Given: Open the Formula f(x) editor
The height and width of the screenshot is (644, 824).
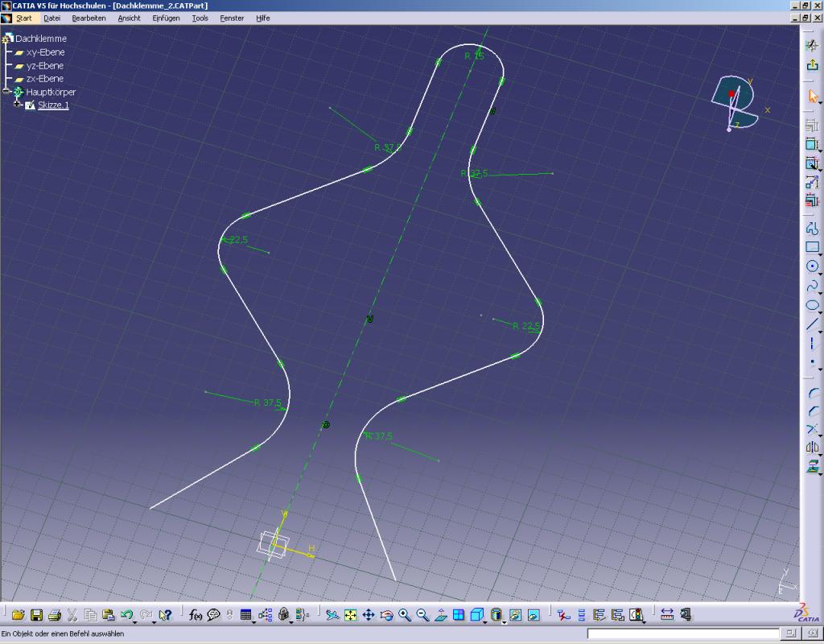Looking at the screenshot, I should click(196, 614).
